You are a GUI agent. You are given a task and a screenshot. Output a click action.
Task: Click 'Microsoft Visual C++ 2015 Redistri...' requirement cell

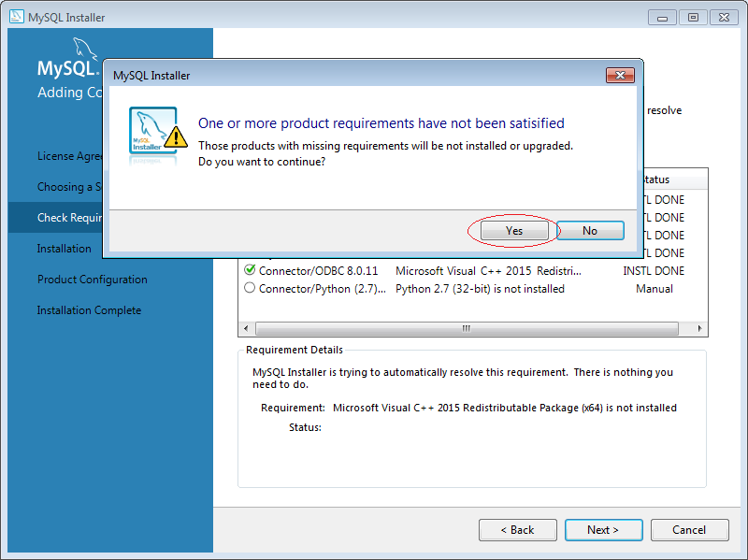[x=488, y=271]
